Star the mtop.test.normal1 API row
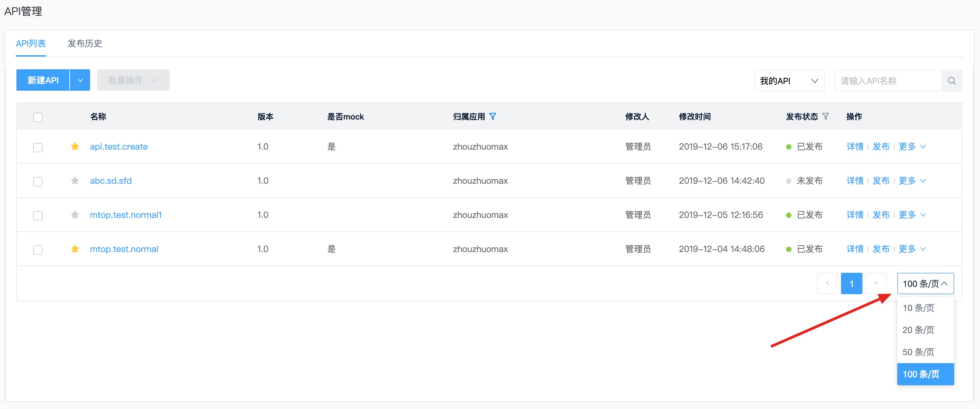Image resolution: width=980 pixels, height=409 pixels. coord(75,215)
